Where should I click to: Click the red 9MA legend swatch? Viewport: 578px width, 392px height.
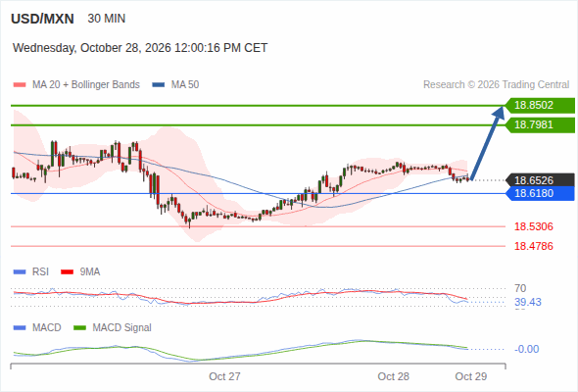point(67,272)
